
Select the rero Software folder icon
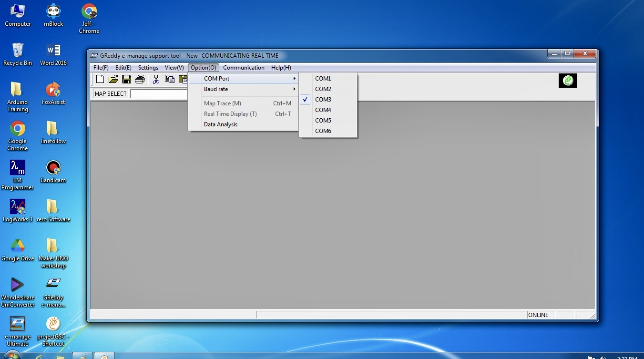pyautogui.click(x=53, y=210)
